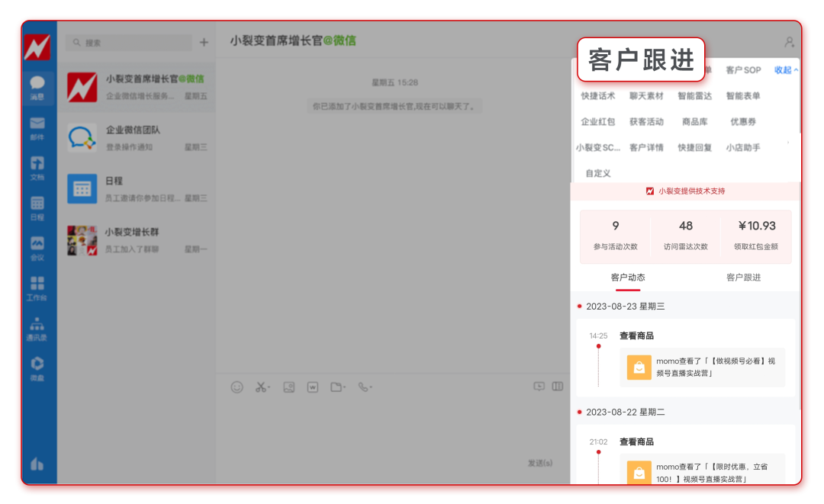The image size is (824, 504).
Task: Open the 邮件 (Mail) section in sidebar
Action: point(39,128)
